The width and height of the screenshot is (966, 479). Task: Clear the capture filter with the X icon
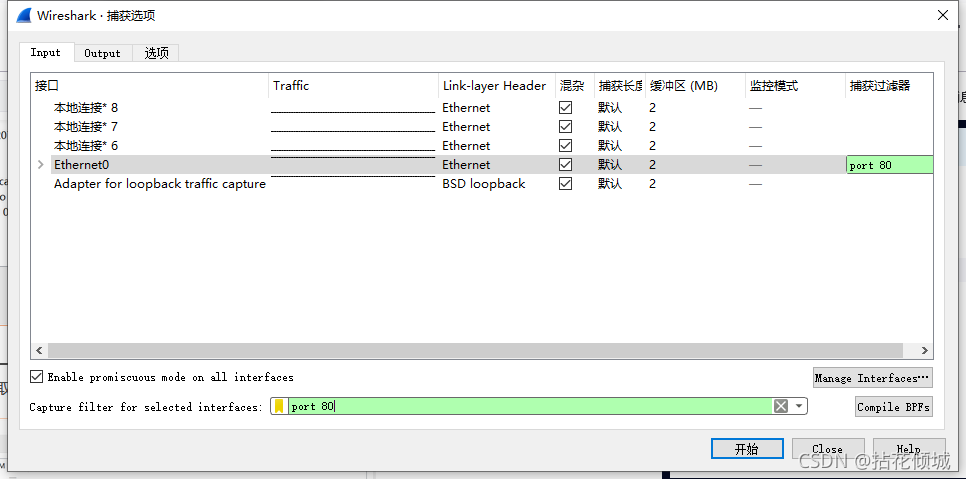781,406
